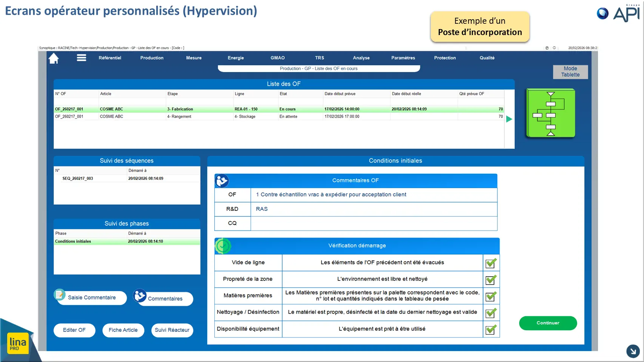The image size is (644, 362).
Task: Click the breadcrumb Production - GP - Liste des OF en cours
Action: 319,69
